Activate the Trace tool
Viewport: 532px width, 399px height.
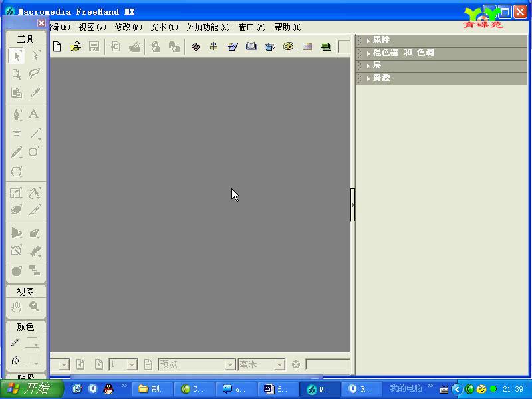[16, 251]
